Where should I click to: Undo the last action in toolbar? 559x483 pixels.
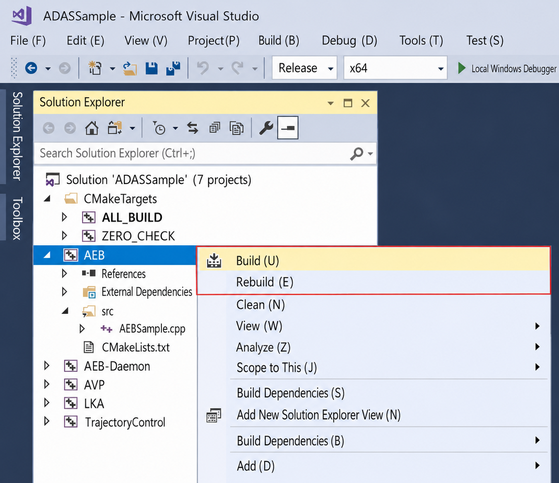coord(203,68)
